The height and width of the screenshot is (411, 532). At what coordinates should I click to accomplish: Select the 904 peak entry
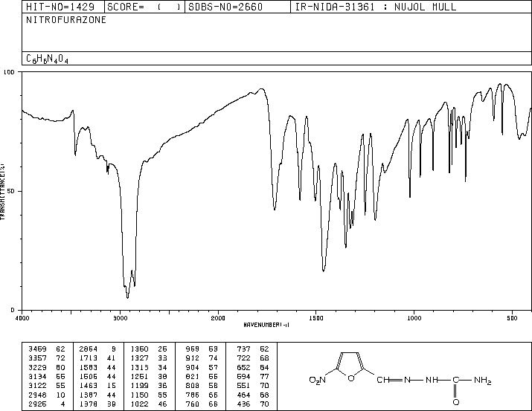coord(202,368)
